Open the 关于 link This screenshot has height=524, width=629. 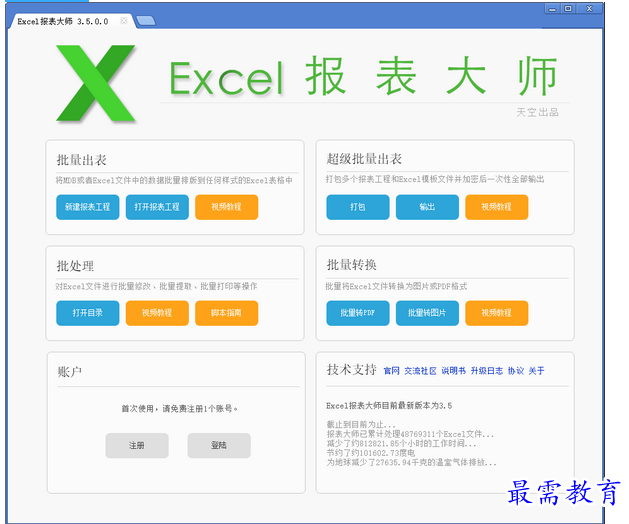[536, 371]
